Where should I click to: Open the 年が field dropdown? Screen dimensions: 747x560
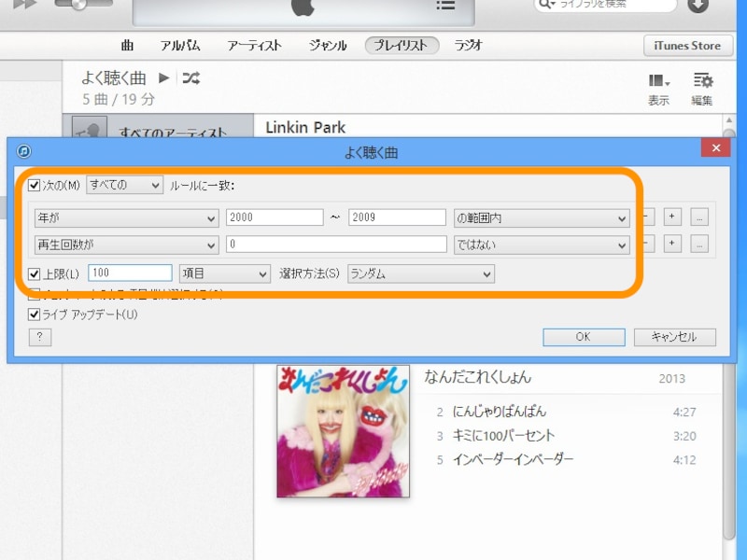127,218
